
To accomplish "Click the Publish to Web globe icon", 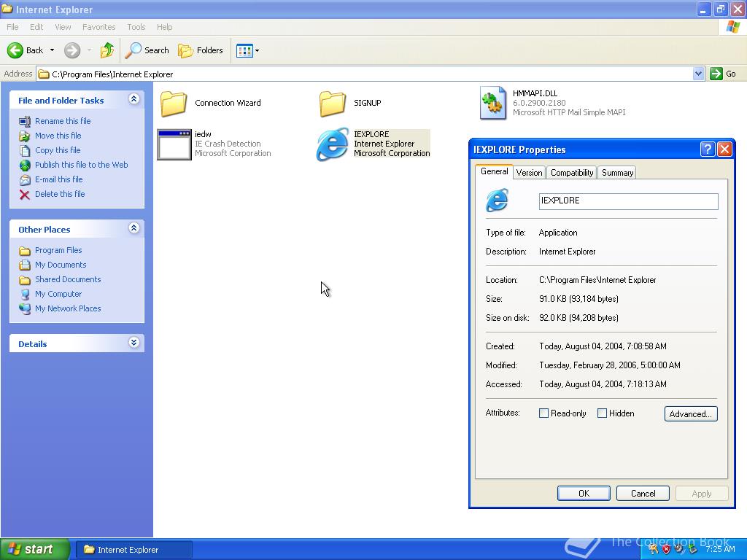I will pos(25,166).
